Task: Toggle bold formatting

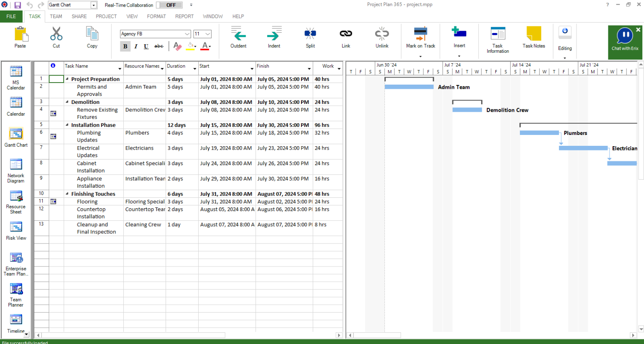Action: point(125,46)
